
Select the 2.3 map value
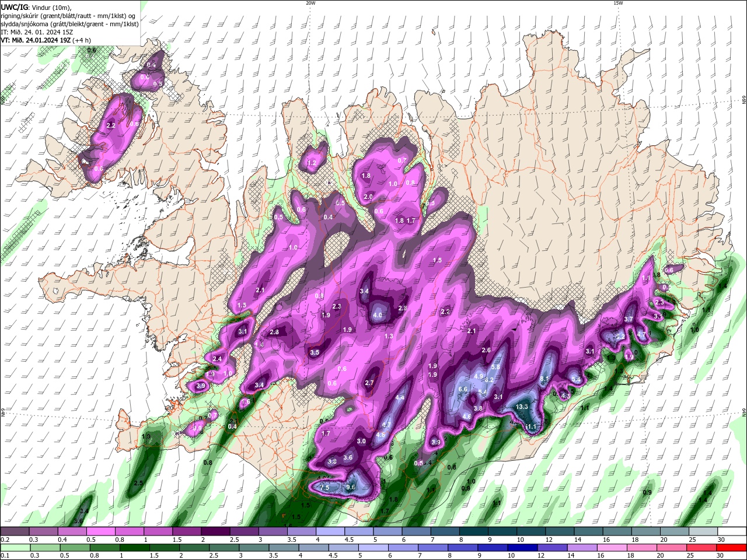[x=337, y=306]
